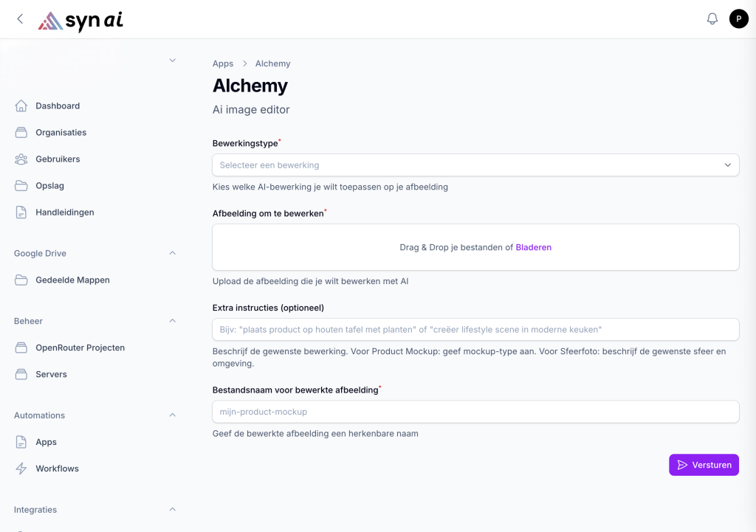Click the Handleidingen document icon
Image resolution: width=756 pixels, height=532 pixels.
(21, 212)
